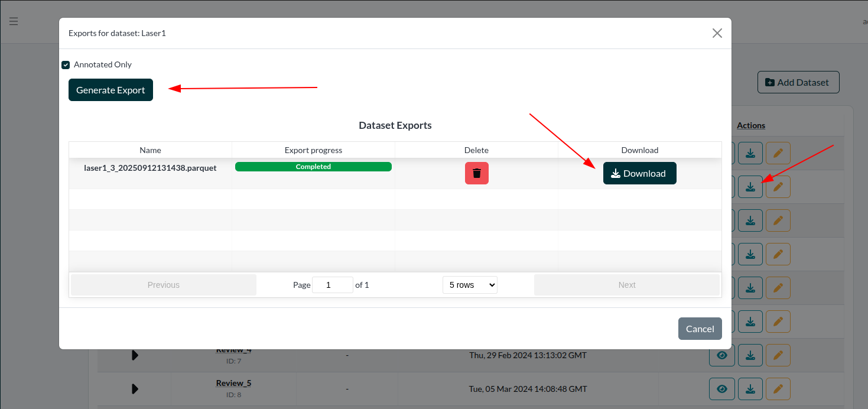
Task: Open the 5 rows page size dropdown
Action: coord(470,285)
